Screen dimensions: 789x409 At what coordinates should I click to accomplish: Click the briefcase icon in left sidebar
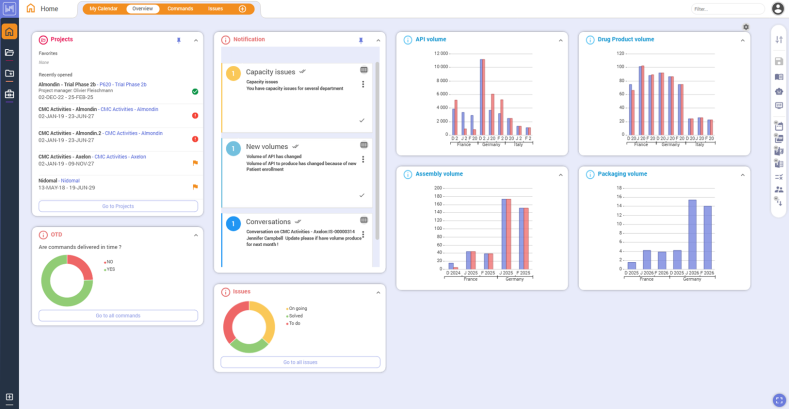click(9, 94)
